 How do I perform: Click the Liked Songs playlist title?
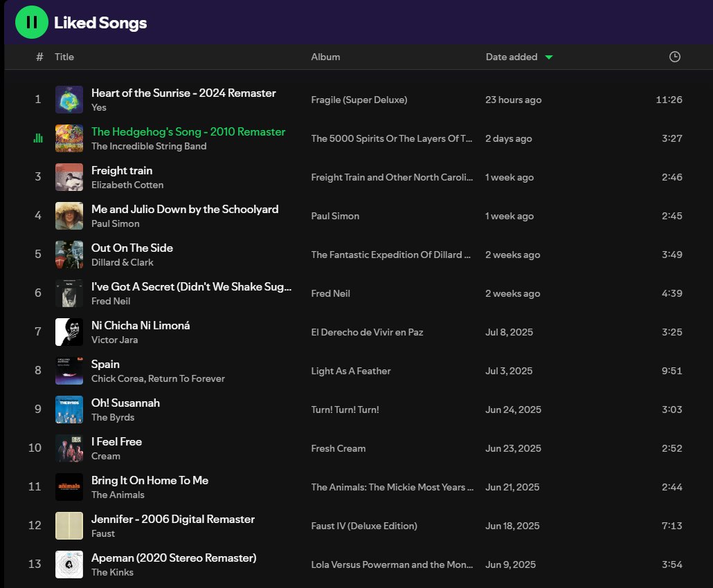(x=100, y=22)
